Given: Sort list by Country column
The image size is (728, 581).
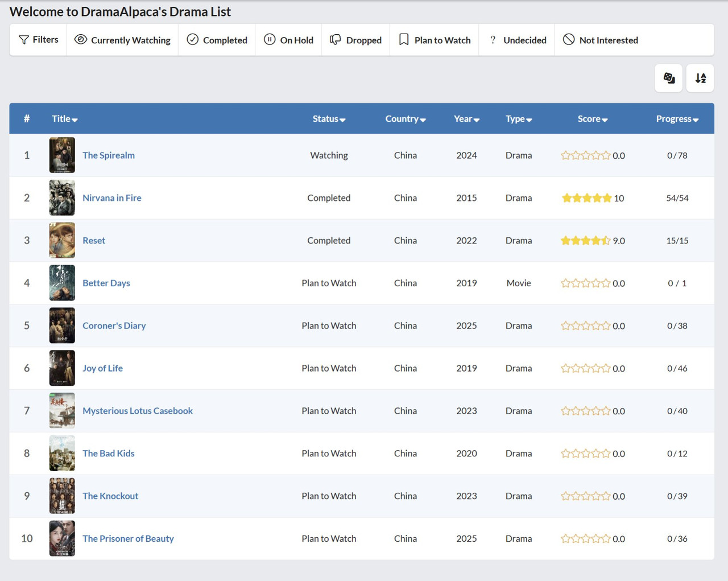Looking at the screenshot, I should pos(406,119).
